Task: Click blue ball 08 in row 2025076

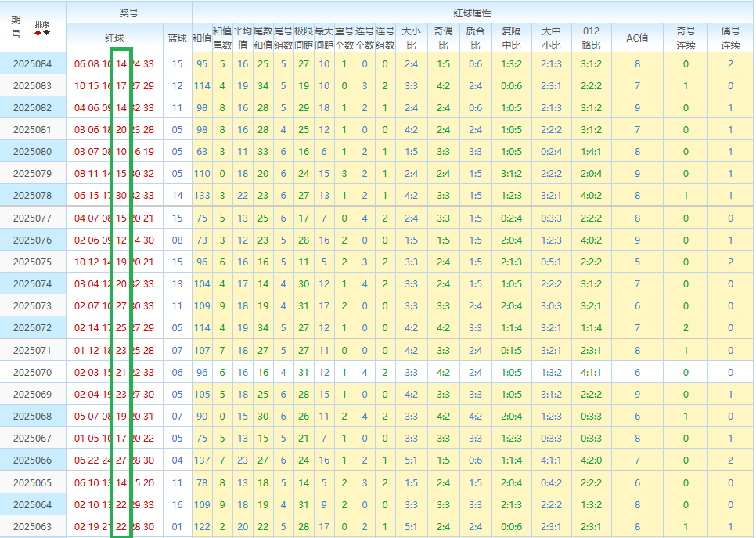Action: coord(178,240)
